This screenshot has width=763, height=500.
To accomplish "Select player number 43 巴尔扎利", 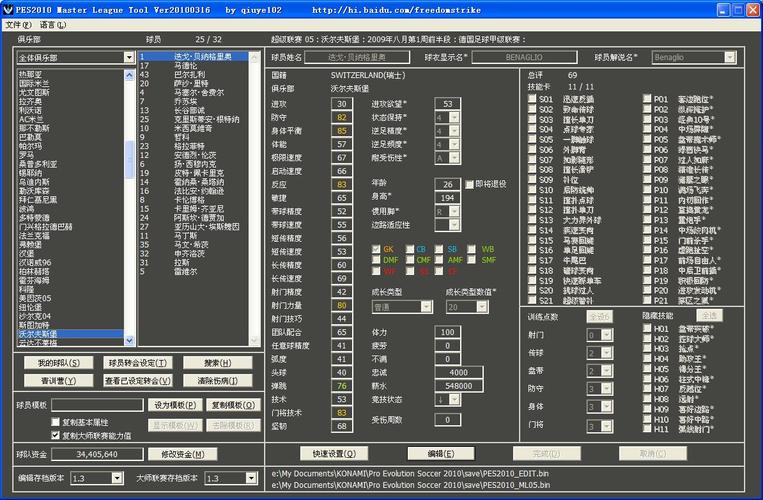I will pyautogui.click(x=193, y=74).
